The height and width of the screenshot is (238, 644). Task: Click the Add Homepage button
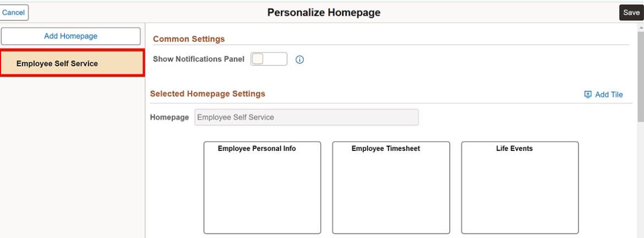(70, 36)
